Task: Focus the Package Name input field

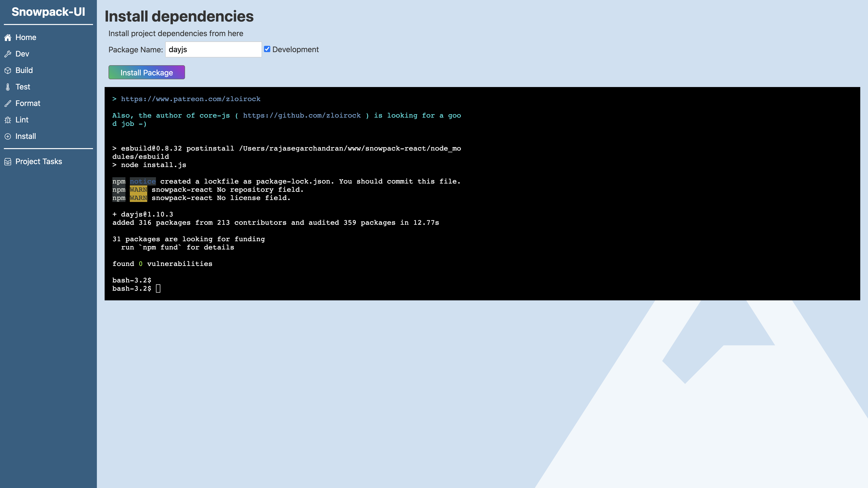Action: tap(213, 49)
